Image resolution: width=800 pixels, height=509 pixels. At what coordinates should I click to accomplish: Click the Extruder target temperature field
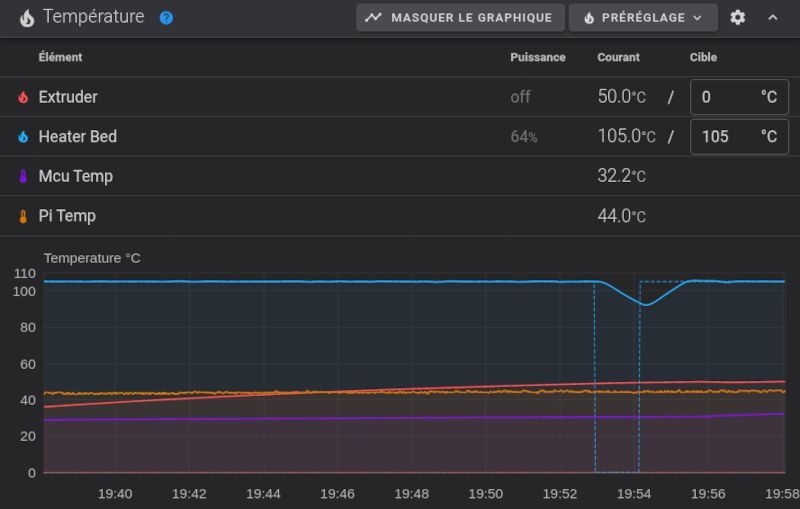[739, 97]
